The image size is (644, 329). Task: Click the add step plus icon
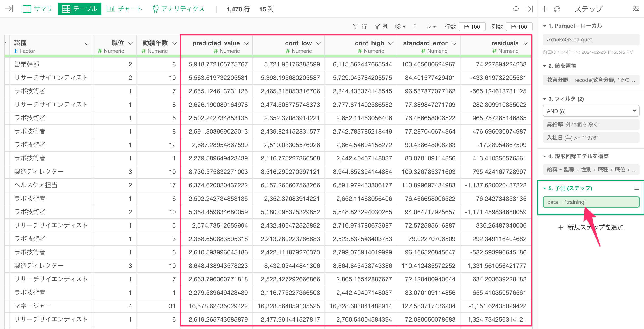pyautogui.click(x=544, y=9)
